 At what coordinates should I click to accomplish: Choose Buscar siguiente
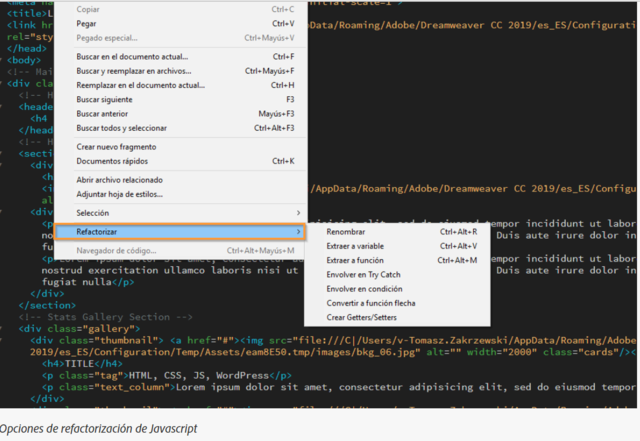[x=181, y=100]
